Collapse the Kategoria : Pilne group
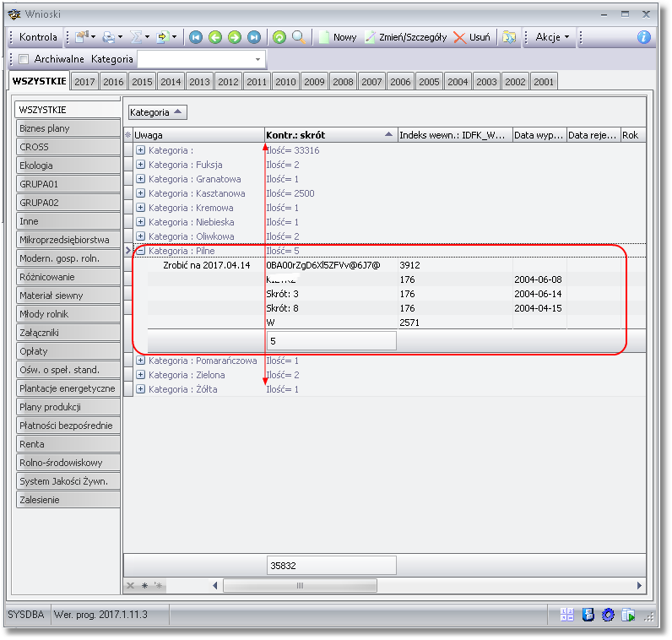Image resolution: width=672 pixels, height=640 pixels. (141, 251)
